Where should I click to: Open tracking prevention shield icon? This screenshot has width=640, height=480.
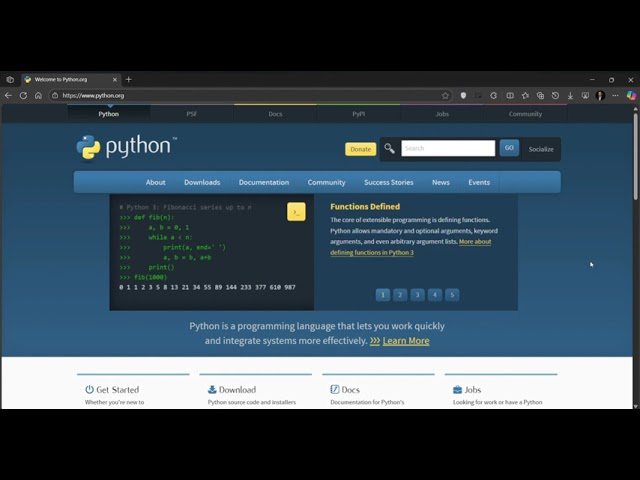click(463, 96)
